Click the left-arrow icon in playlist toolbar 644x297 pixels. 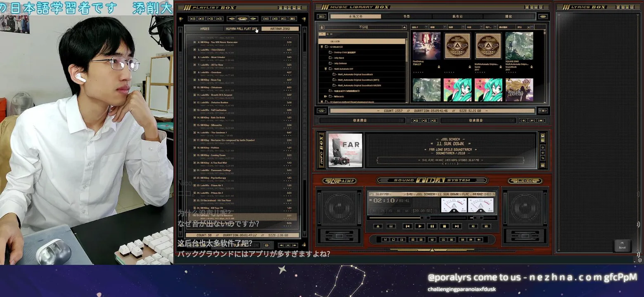[232, 19]
